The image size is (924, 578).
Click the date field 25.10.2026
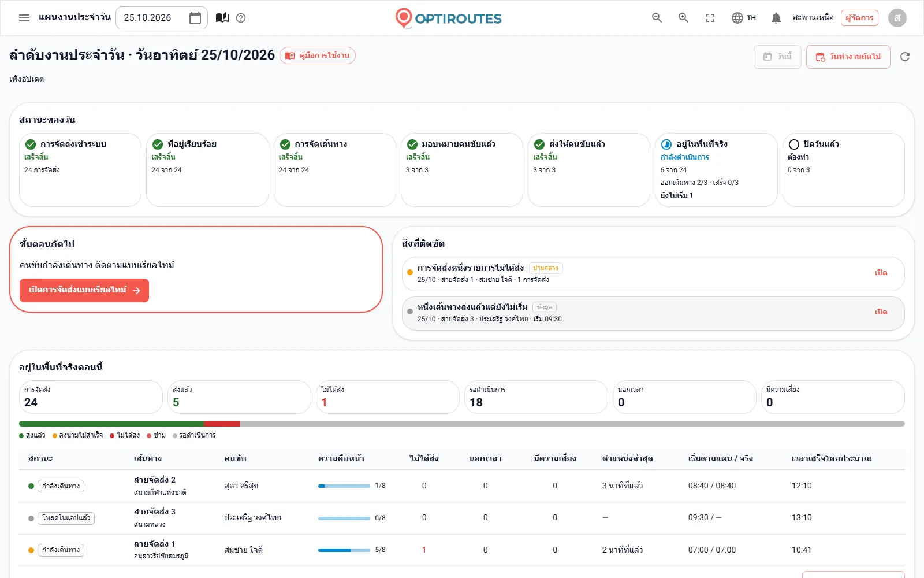[162, 18]
